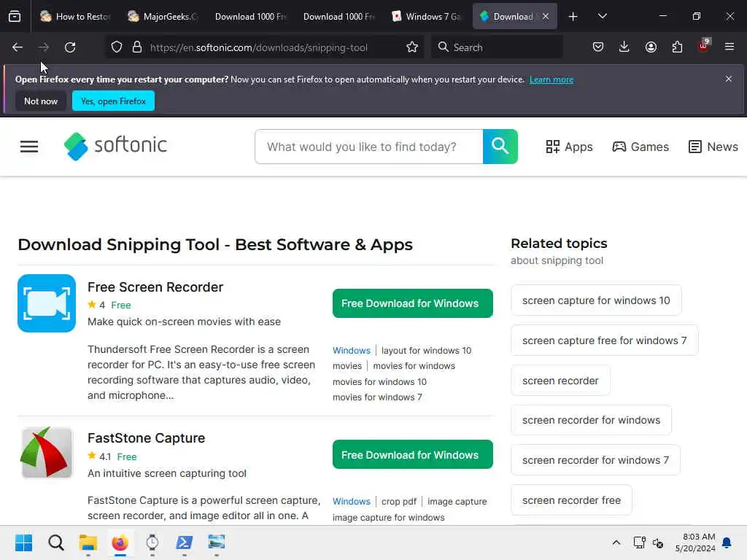Screen dimensions: 747x560
Task: Click 'image capture for windows' tag
Action: click(x=388, y=518)
